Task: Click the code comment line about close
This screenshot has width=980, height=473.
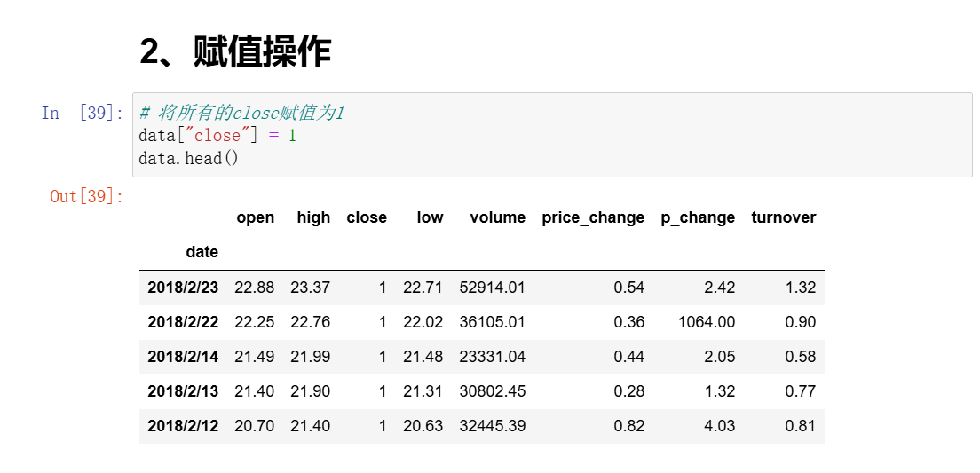Action: coord(241,113)
